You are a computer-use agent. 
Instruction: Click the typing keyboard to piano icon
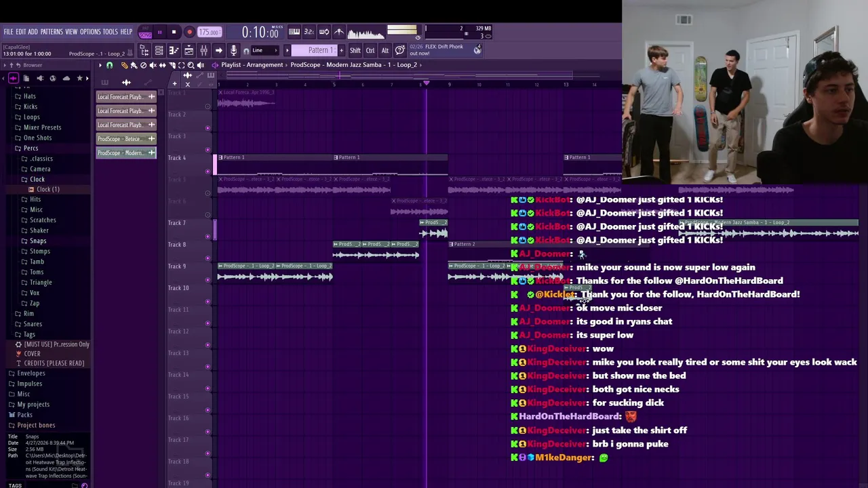[x=294, y=32]
